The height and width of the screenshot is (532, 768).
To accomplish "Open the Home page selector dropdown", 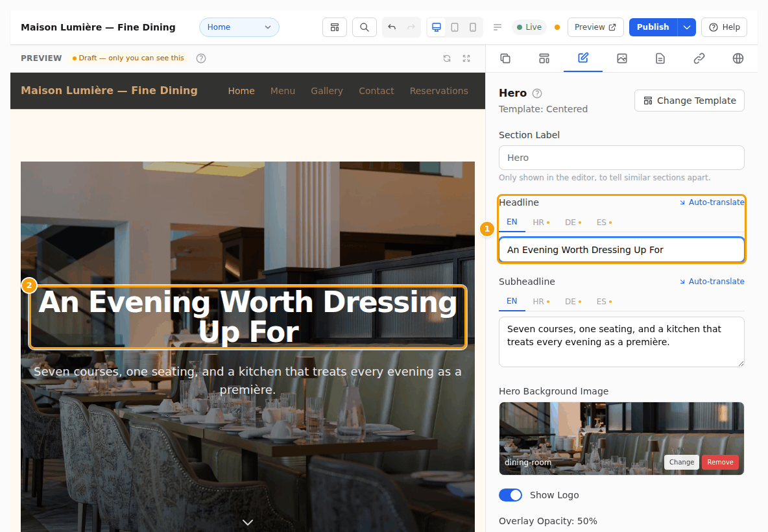I will coord(239,27).
